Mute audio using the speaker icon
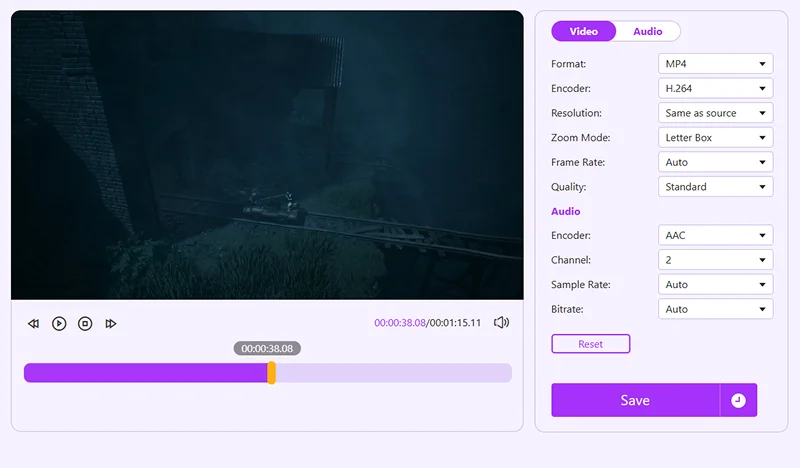This screenshot has height=468, width=800. point(502,323)
